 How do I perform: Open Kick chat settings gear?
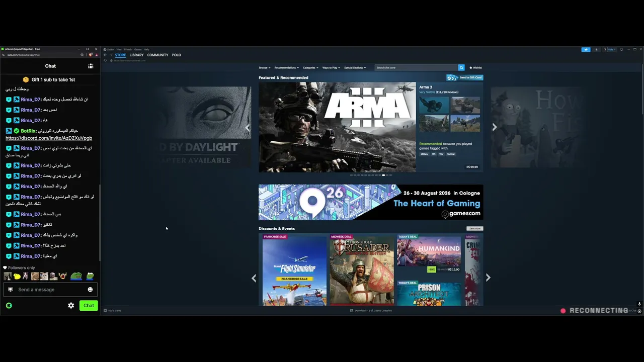coord(71,306)
